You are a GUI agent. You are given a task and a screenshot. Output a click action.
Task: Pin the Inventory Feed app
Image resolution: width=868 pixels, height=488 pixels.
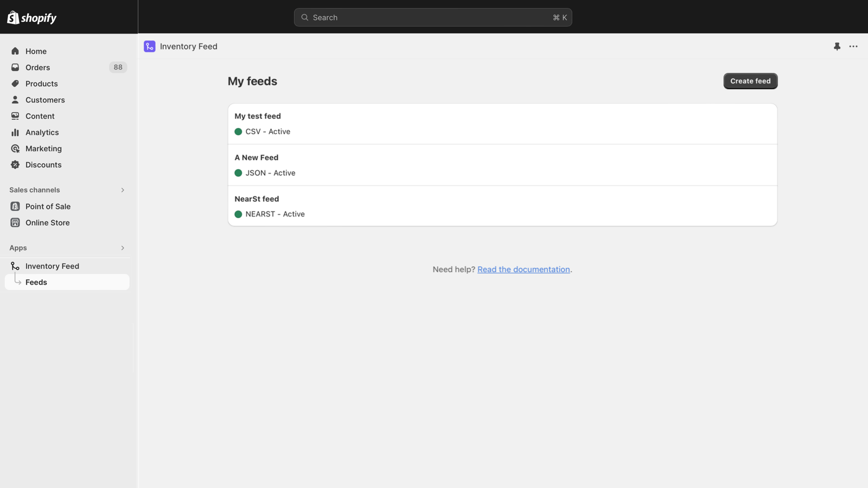point(837,47)
